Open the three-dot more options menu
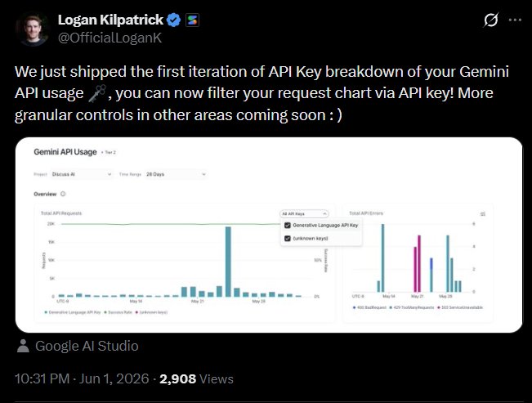Screen dimensions: 532x403 click(x=515, y=20)
